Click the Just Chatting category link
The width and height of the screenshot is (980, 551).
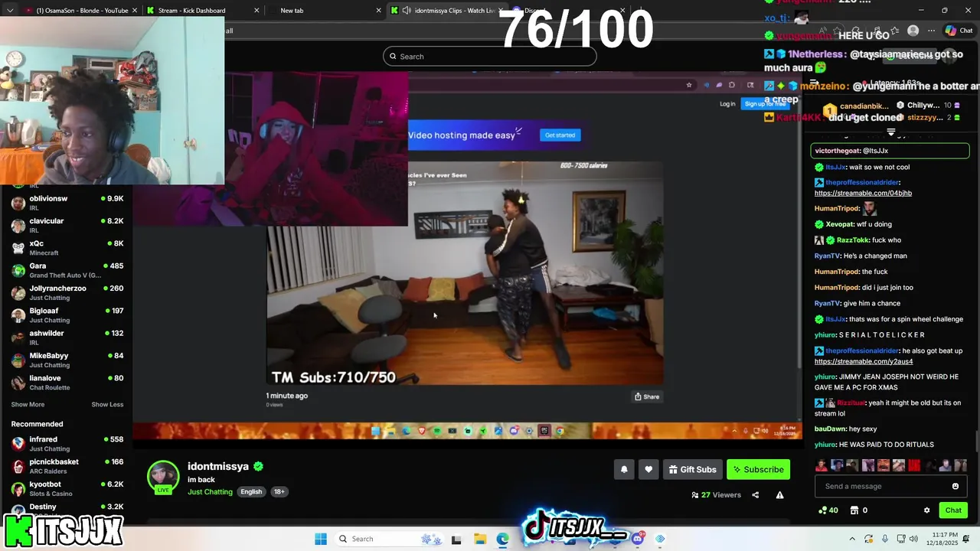coord(210,491)
